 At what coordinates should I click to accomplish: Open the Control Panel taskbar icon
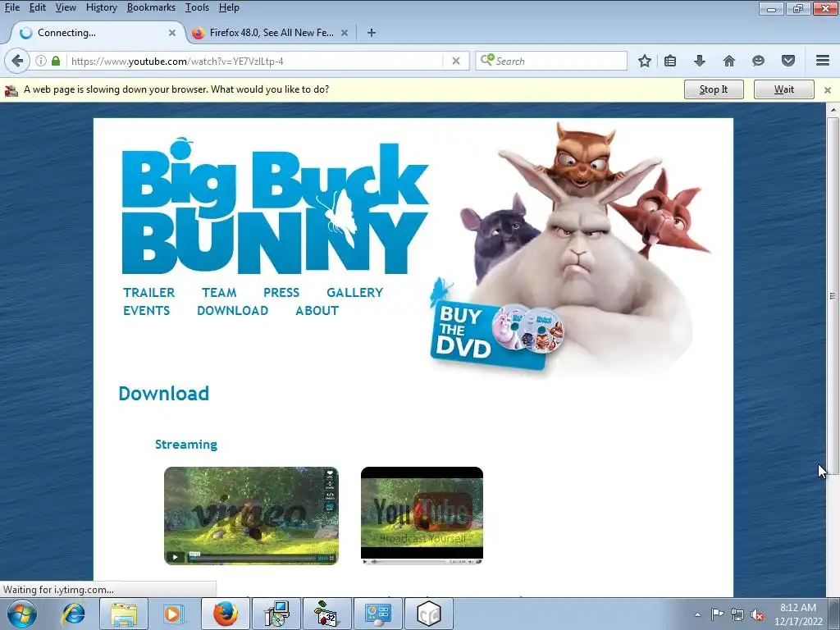378,614
